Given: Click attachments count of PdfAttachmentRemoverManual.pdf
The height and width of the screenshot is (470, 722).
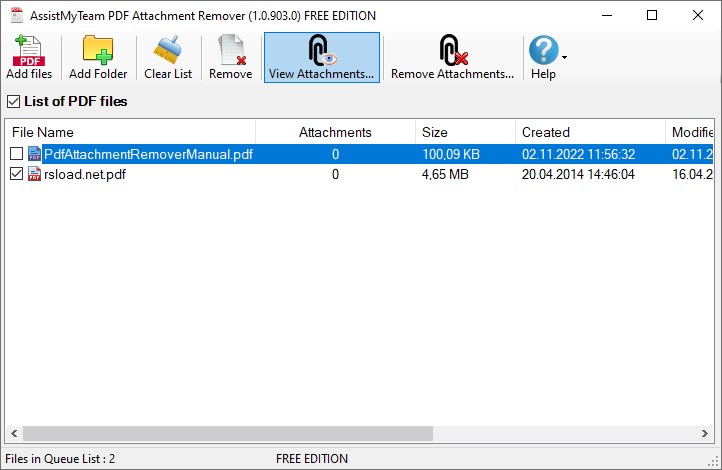Looking at the screenshot, I should pyautogui.click(x=335, y=154).
